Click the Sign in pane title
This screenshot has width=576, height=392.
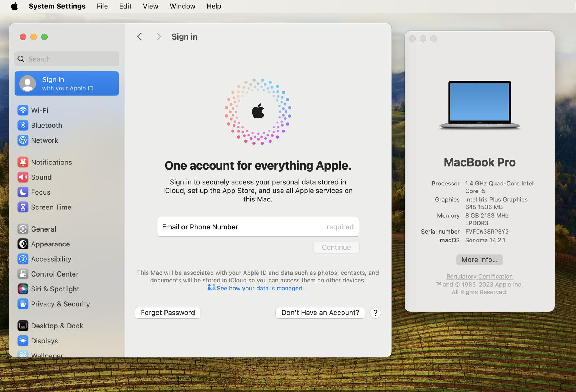(x=185, y=37)
